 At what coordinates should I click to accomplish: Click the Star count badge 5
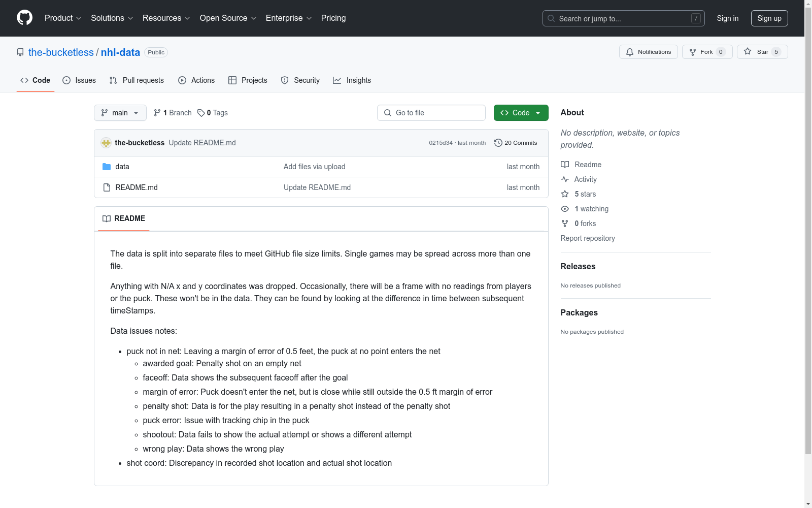click(776, 52)
